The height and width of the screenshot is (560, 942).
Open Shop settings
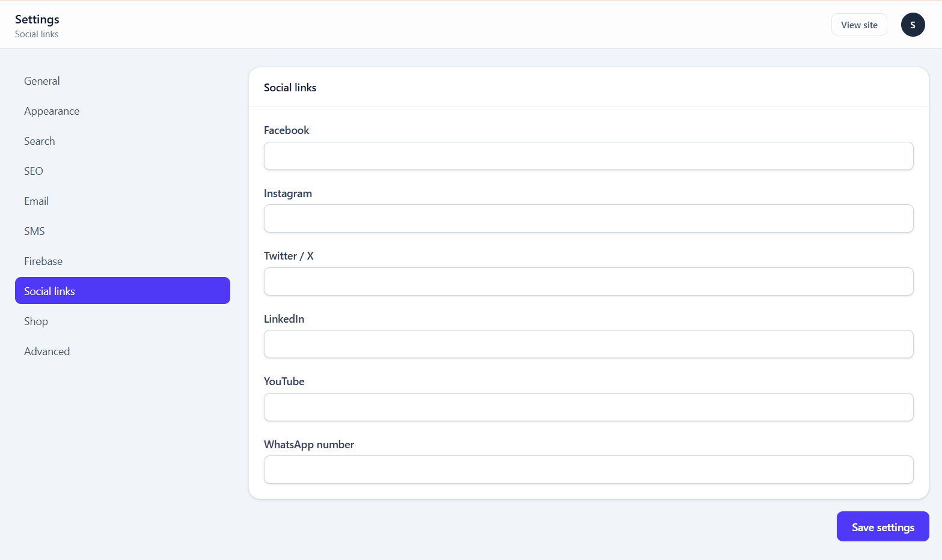click(123, 321)
